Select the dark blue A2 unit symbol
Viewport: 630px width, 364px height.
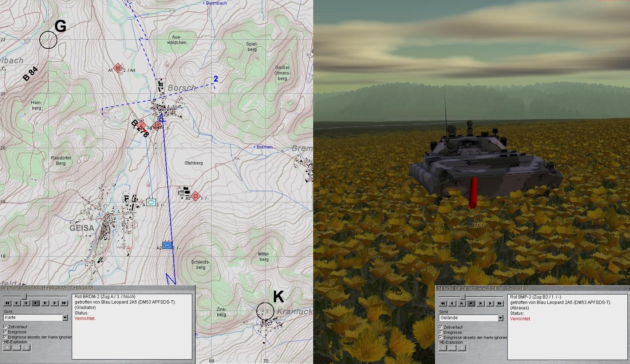pos(167,246)
